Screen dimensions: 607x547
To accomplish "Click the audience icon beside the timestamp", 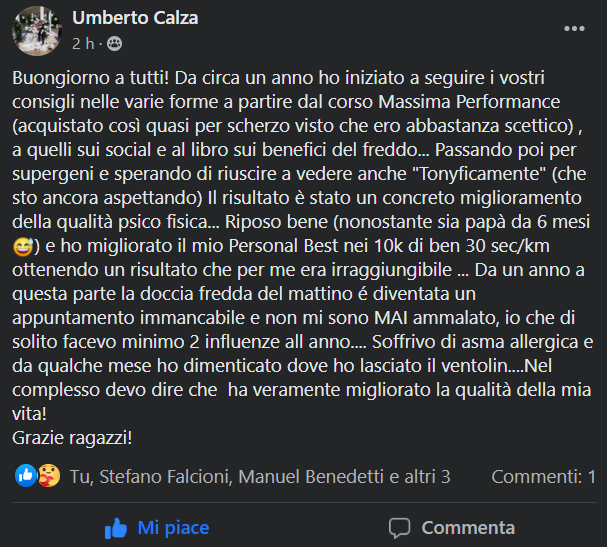I will [x=114, y=44].
